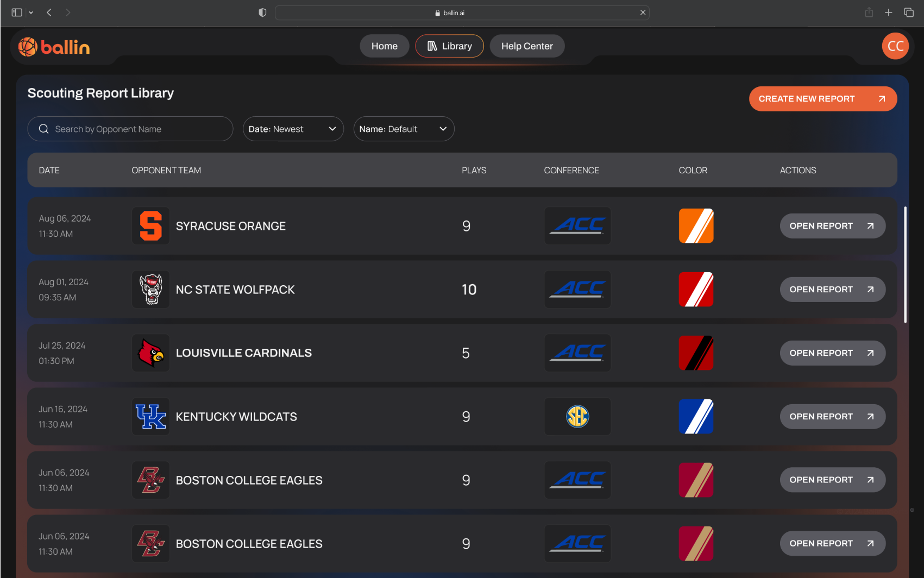Click the search magnifier icon
The image size is (924, 578).
[44, 129]
